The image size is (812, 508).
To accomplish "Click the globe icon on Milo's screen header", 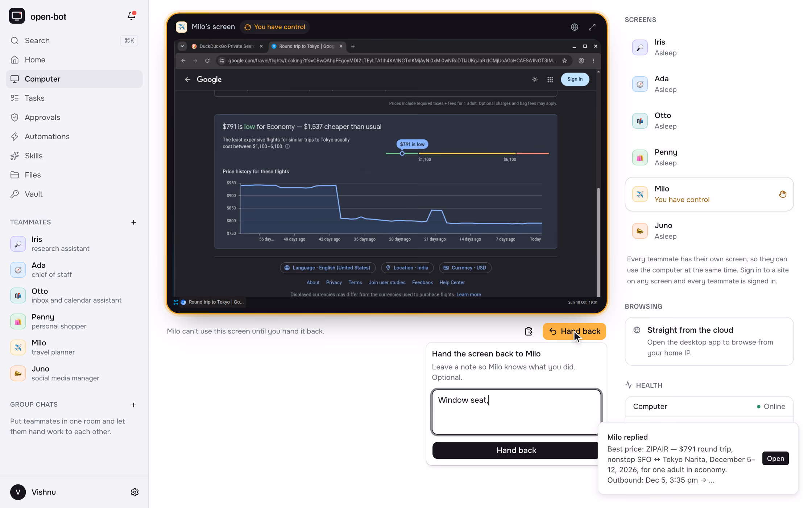I will pyautogui.click(x=574, y=27).
